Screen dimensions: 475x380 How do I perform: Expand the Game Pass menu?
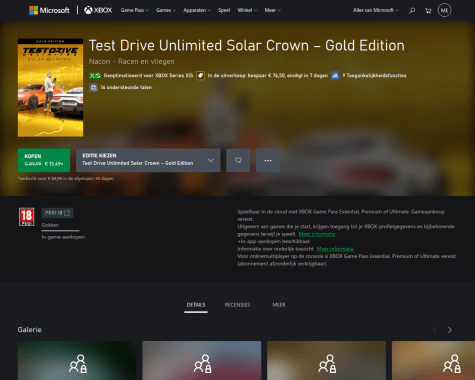tap(135, 10)
